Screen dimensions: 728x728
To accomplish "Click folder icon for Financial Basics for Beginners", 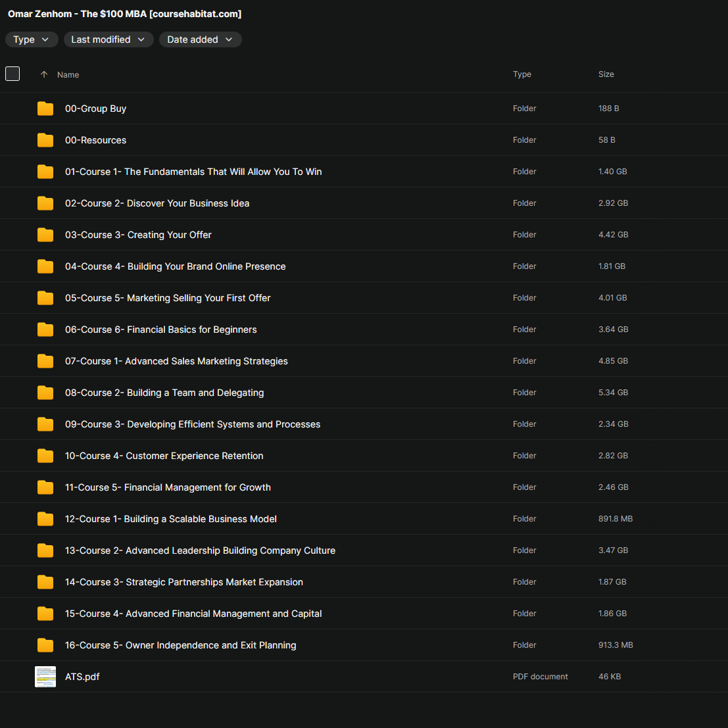I will 45,329.
